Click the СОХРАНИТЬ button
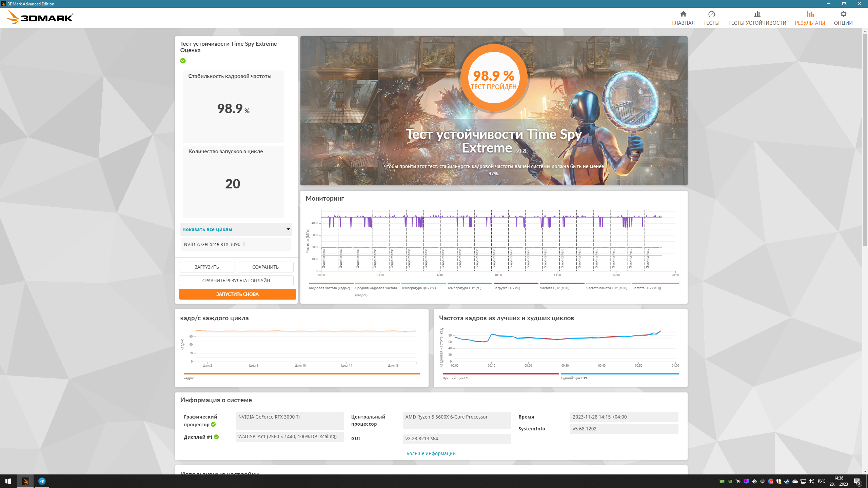The image size is (868, 488). 265,267
